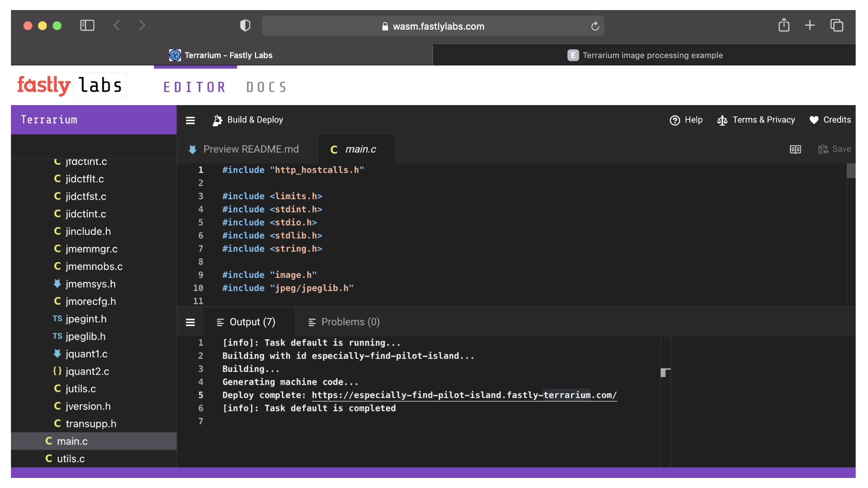This screenshot has width=868, height=488.
Task: Click the wasm.fastlylabs.com address bar
Action: point(433,26)
